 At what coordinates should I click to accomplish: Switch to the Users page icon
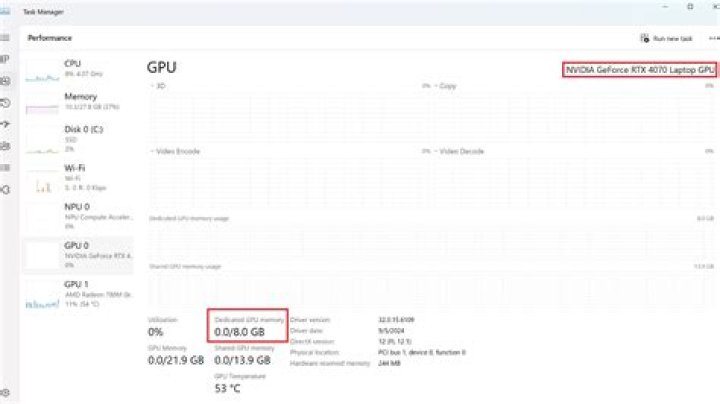pyautogui.click(x=6, y=146)
